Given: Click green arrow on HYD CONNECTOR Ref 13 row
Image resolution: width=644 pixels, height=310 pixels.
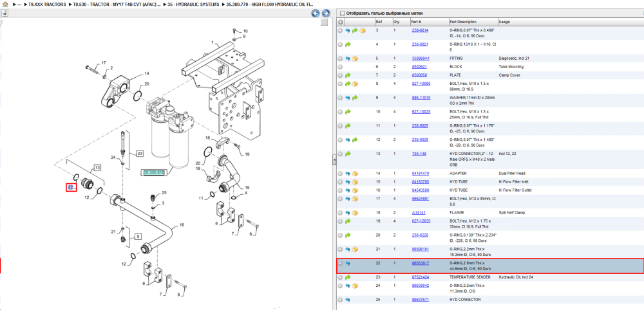Looking at the screenshot, I should tap(348, 154).
